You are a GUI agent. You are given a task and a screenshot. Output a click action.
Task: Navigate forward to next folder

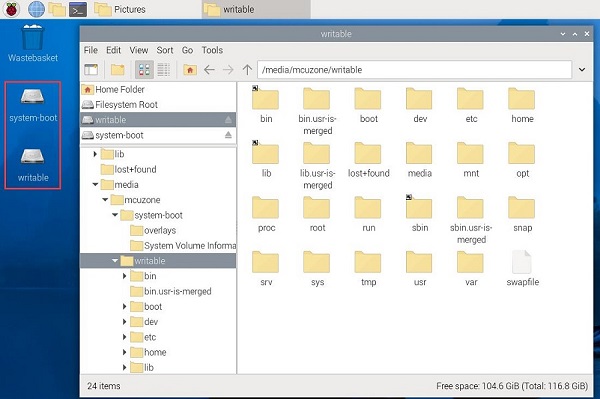[x=228, y=70]
